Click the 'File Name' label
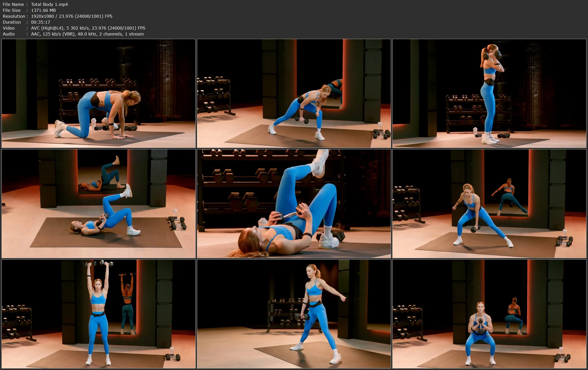The width and height of the screenshot is (588, 370). (x=13, y=4)
